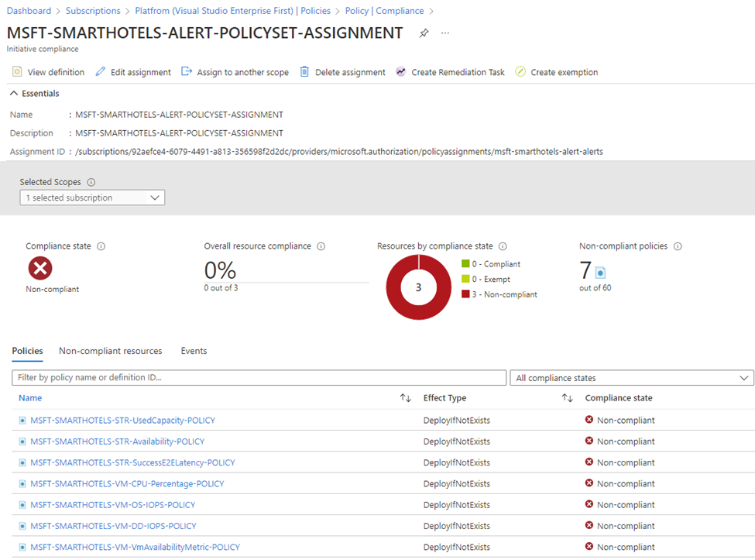Click the Create exemption circle icon
This screenshot has height=560, width=755.
(x=520, y=72)
